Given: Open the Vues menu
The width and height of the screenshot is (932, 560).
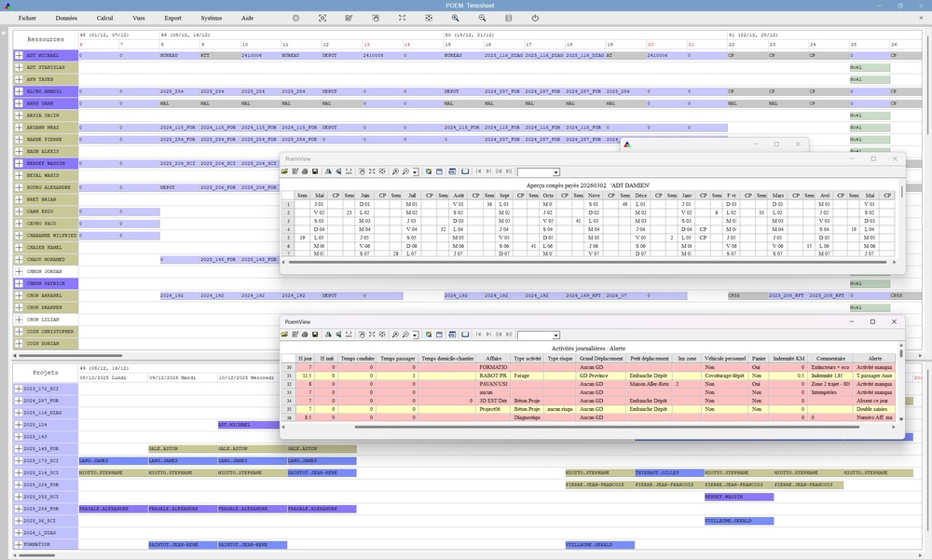Looking at the screenshot, I should click(x=139, y=18).
